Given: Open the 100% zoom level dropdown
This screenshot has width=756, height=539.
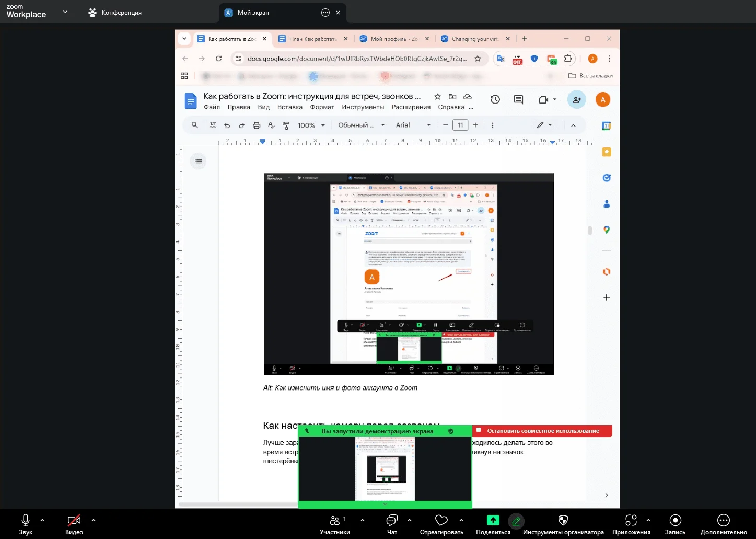Looking at the screenshot, I should (x=311, y=125).
